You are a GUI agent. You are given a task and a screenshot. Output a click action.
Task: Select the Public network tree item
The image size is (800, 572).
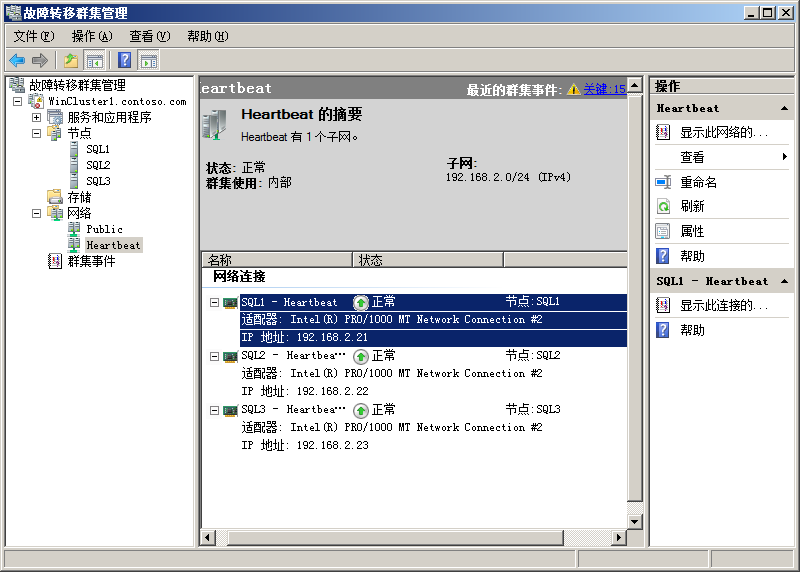coord(104,229)
